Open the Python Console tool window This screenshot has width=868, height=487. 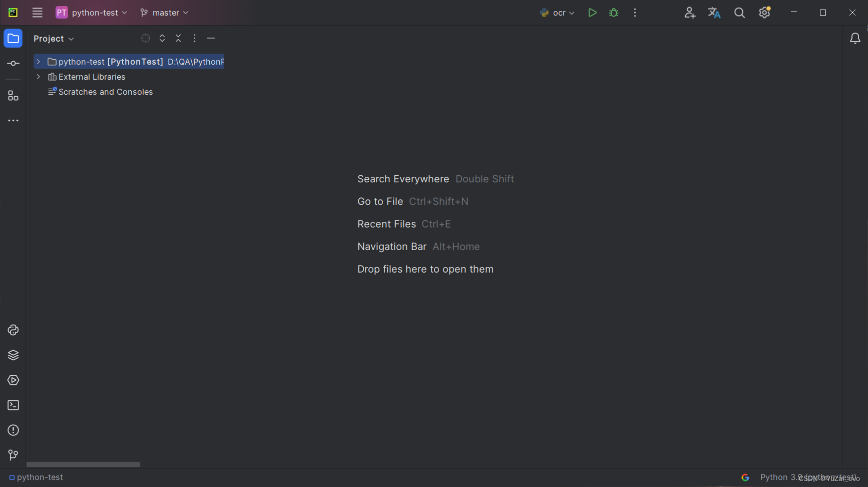[x=13, y=330]
